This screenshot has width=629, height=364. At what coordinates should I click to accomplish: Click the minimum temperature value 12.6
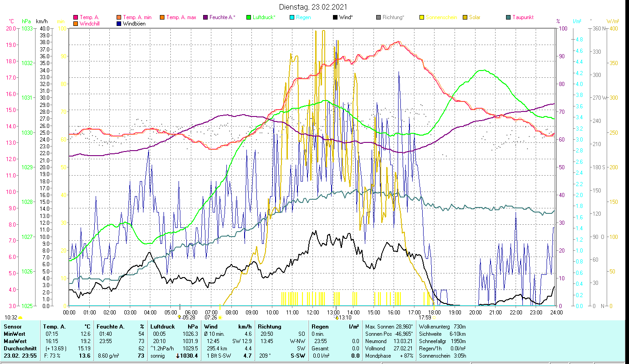click(85, 334)
